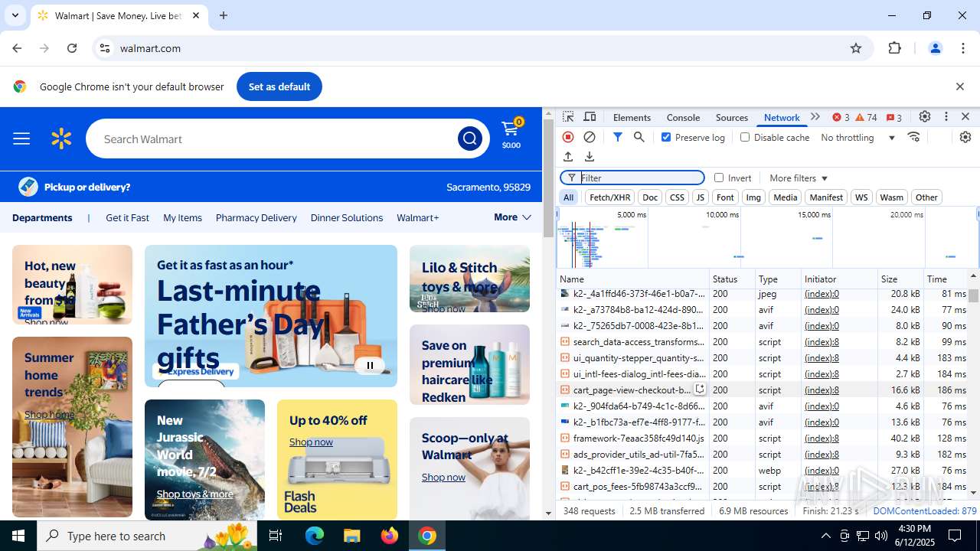The image size is (980, 551).
Task: Click the network timeline overview
Action: coord(768,237)
